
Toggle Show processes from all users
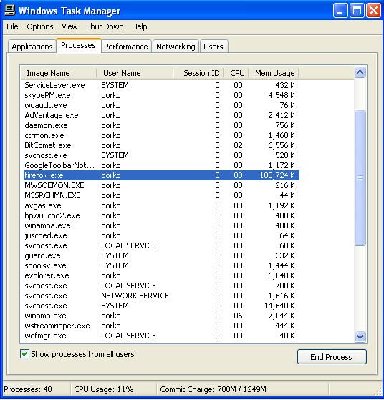pos(25,354)
